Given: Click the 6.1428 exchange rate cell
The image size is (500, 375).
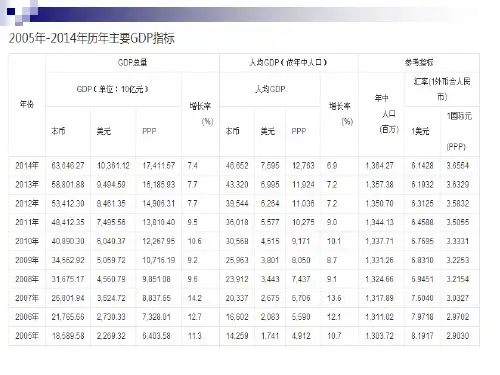Looking at the screenshot, I should [422, 166].
